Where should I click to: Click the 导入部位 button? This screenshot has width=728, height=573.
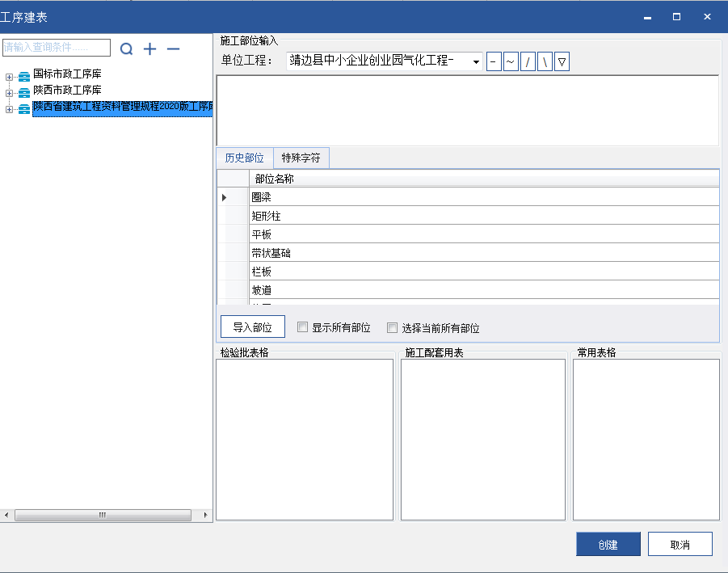click(x=252, y=327)
